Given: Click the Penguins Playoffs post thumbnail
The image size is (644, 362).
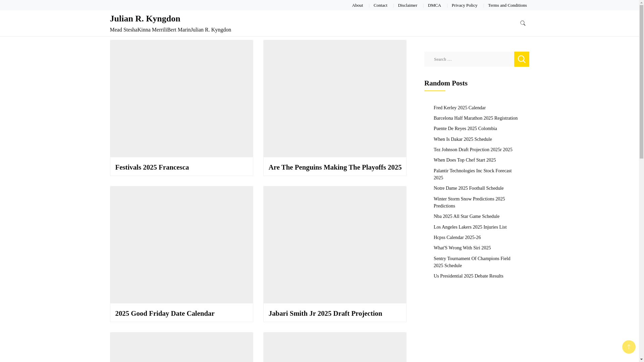Looking at the screenshot, I should click(x=335, y=99).
